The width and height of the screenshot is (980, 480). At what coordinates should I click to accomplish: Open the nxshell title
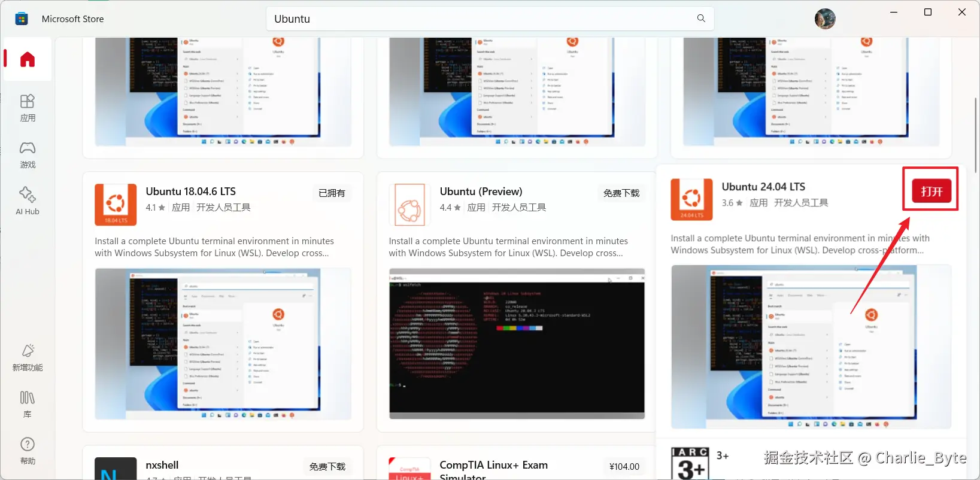[162, 465]
